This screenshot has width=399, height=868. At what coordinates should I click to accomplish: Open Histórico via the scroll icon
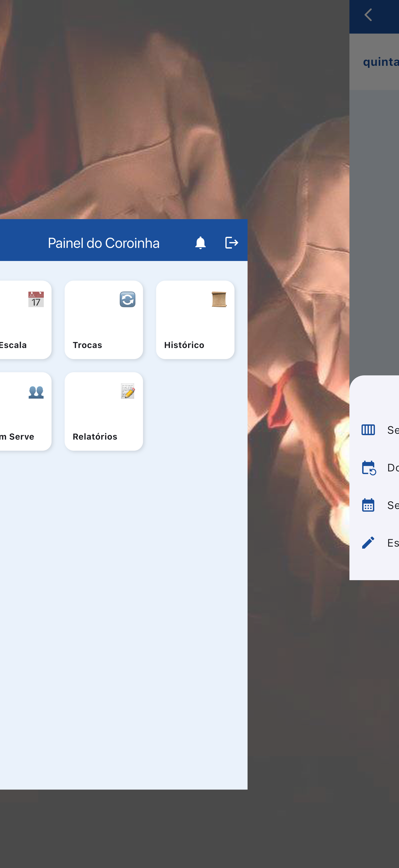click(x=219, y=299)
